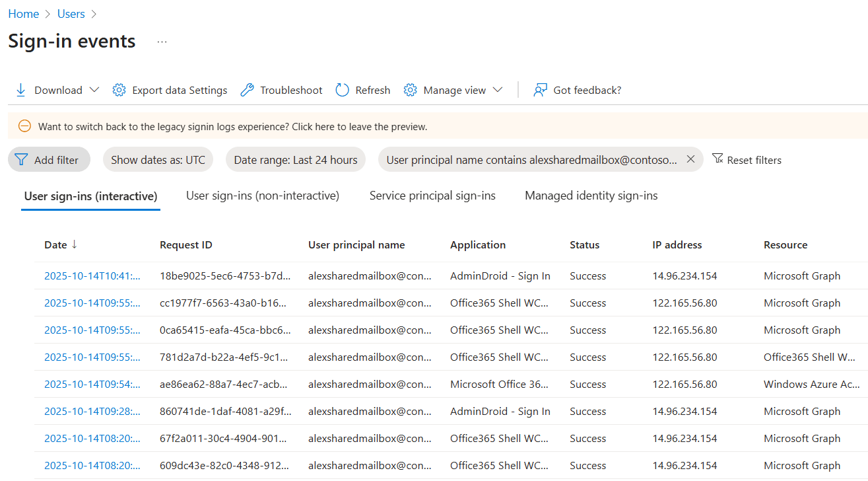Expand the Manage view dropdown
This screenshot has height=481, width=868.
click(498, 90)
